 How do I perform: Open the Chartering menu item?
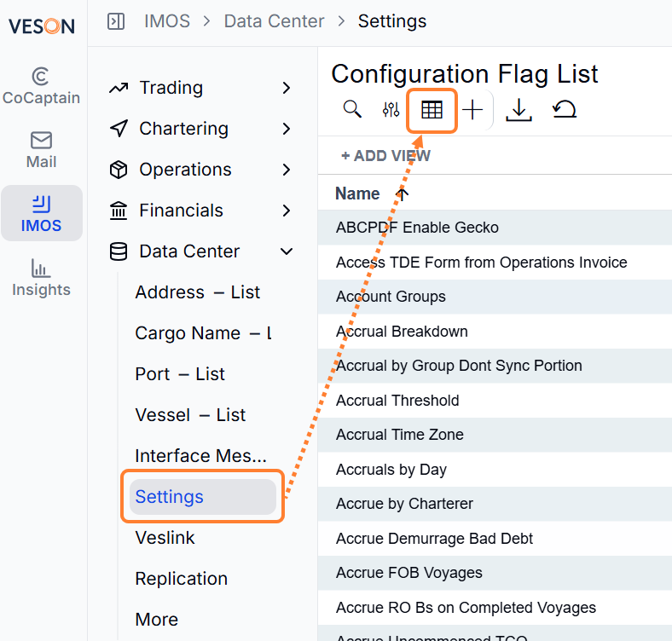pyautogui.click(x=184, y=129)
